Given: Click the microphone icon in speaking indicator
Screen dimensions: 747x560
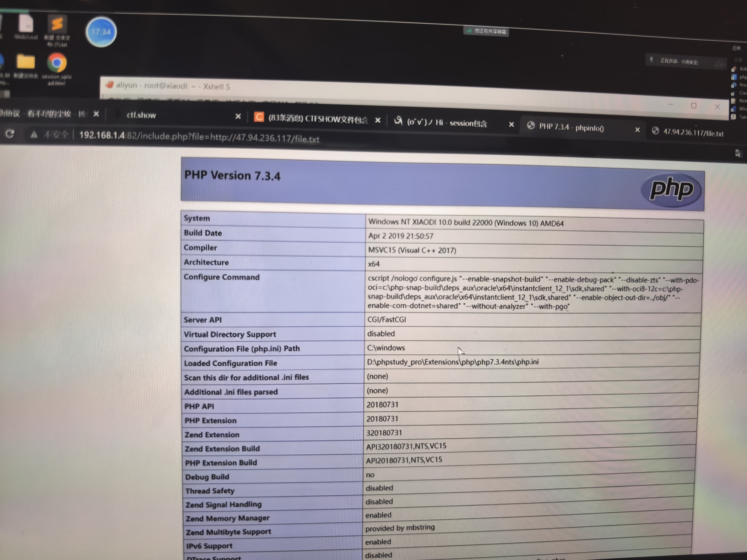Looking at the screenshot, I should click(x=651, y=60).
